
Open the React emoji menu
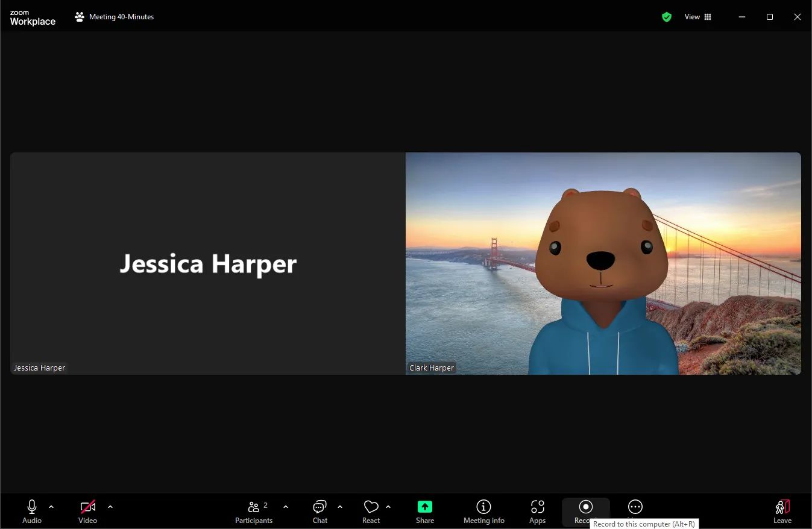[x=371, y=512]
